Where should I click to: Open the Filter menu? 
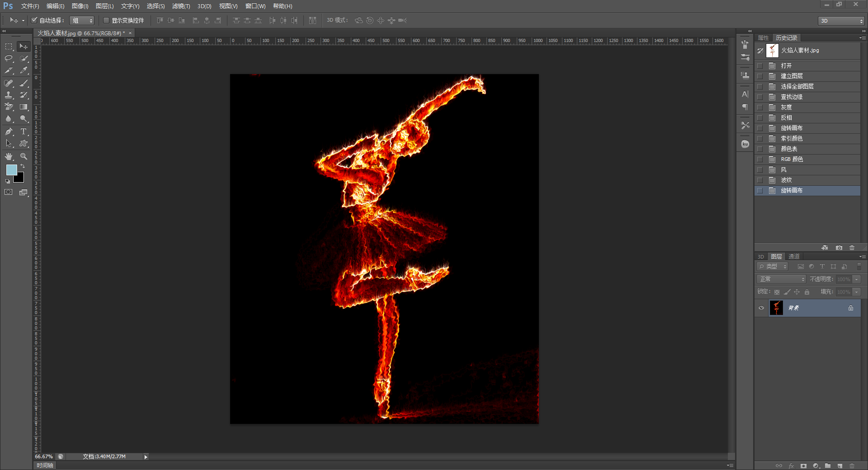coord(181,6)
